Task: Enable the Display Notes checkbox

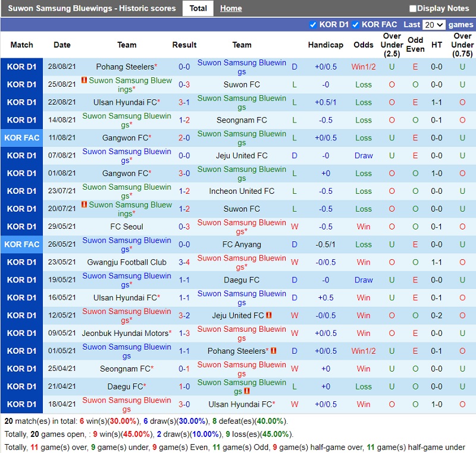Action: pyautogui.click(x=413, y=8)
